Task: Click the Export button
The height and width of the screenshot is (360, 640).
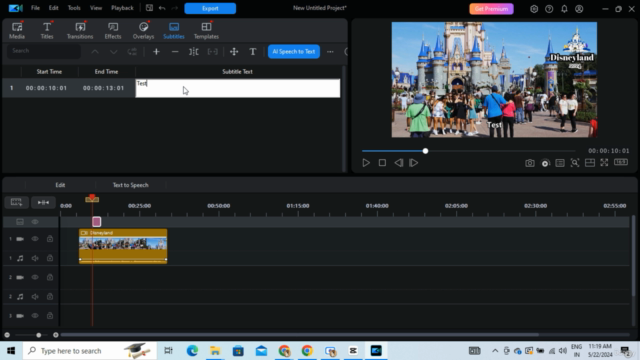Action: tap(210, 9)
